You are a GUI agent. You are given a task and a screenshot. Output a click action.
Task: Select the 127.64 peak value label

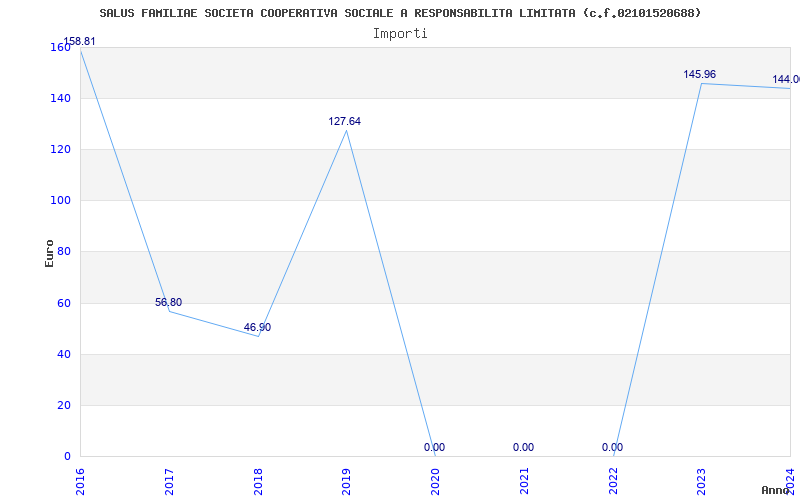tap(344, 121)
